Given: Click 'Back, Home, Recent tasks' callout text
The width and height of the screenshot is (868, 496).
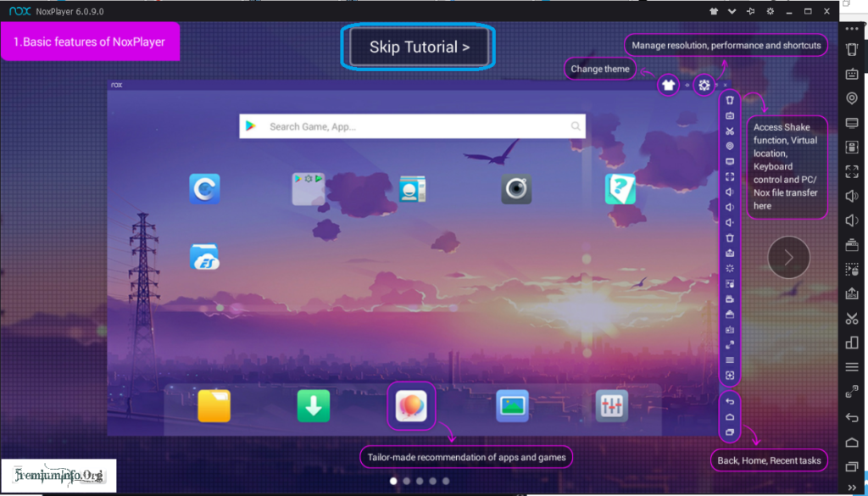Looking at the screenshot, I should click(769, 460).
